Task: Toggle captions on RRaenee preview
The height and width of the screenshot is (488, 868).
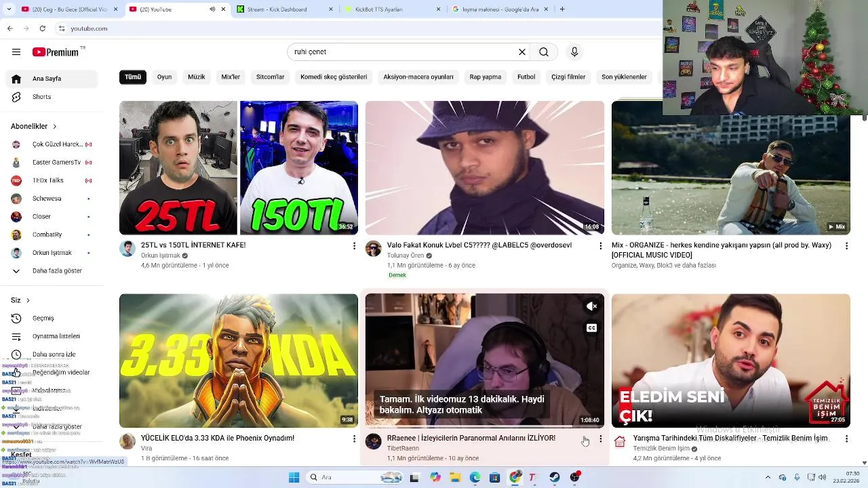Action: [591, 328]
